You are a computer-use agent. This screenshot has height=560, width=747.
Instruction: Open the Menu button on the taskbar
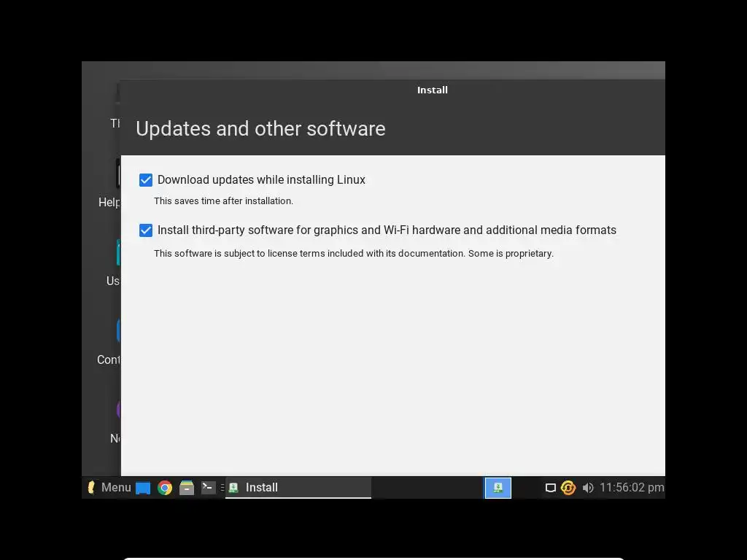tap(109, 488)
